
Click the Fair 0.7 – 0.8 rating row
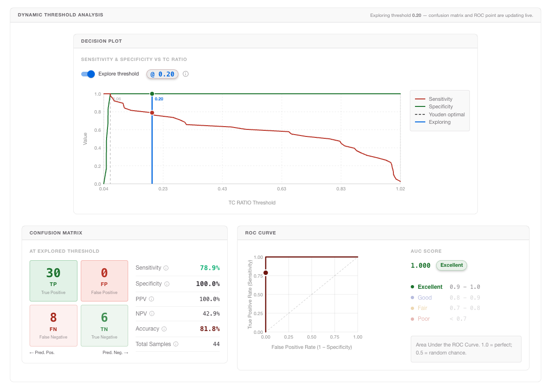445,308
